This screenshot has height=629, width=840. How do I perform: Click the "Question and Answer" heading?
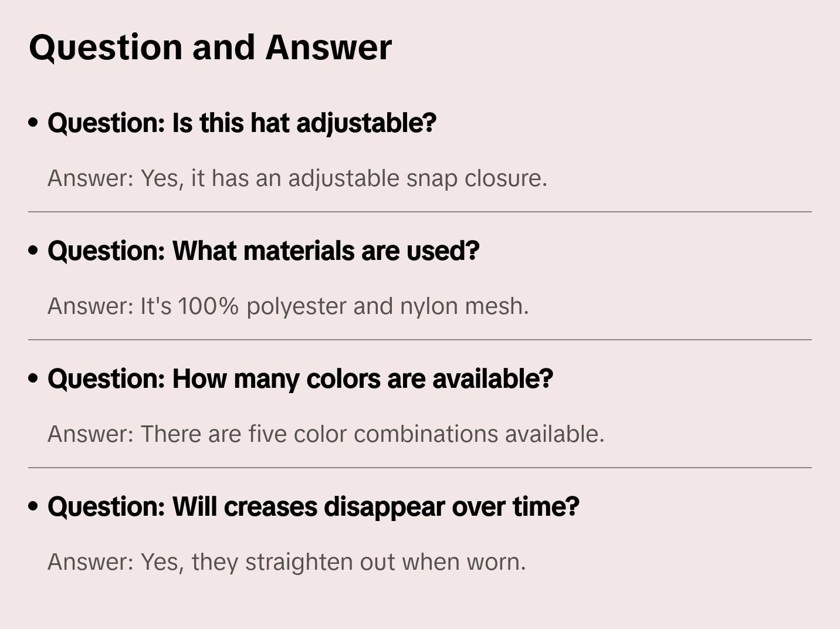pos(210,48)
